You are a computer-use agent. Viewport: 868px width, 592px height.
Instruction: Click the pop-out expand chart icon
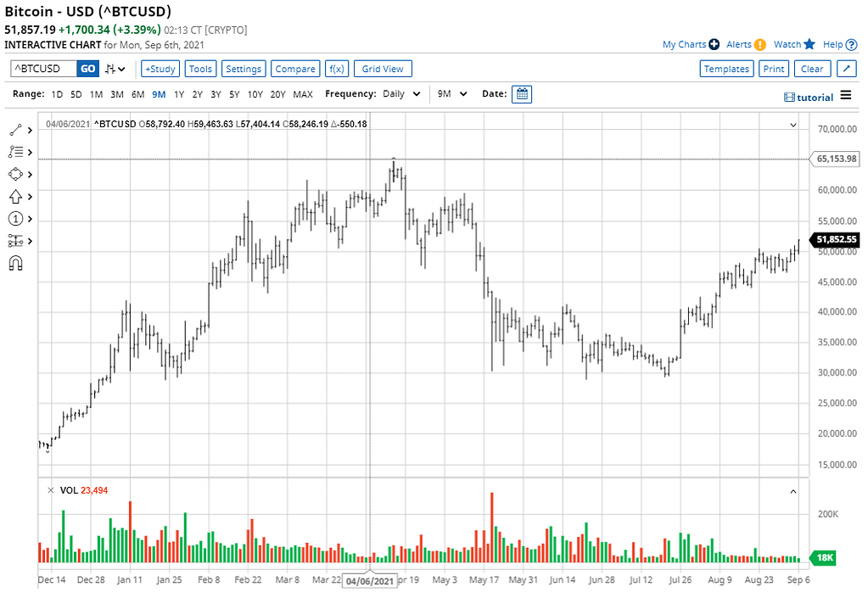[x=847, y=69]
